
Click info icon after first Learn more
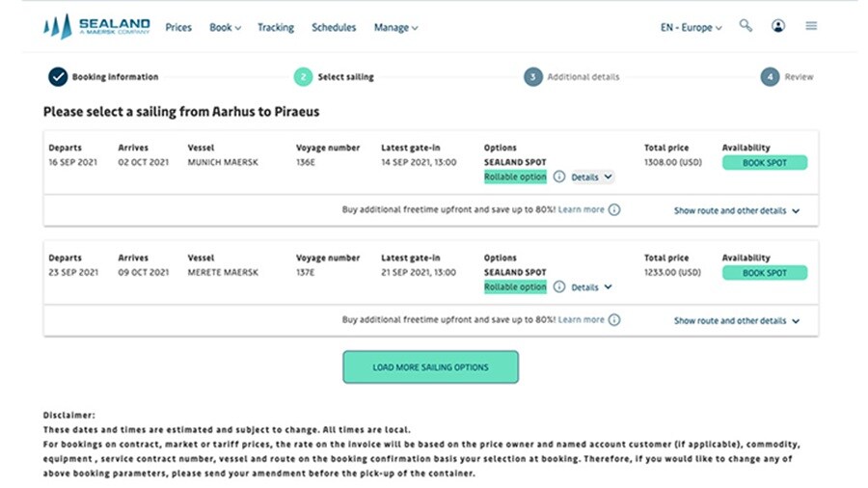pos(614,210)
